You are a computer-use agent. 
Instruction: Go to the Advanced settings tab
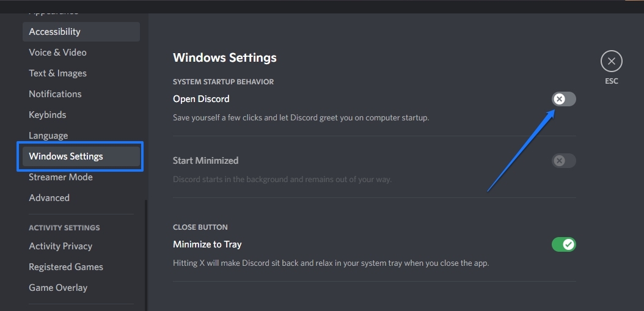[49, 198]
